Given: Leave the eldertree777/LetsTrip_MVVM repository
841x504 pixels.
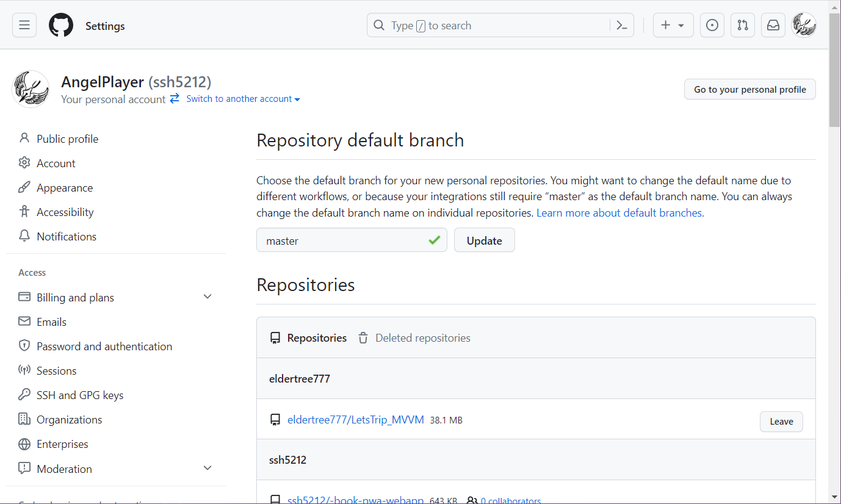Looking at the screenshot, I should (781, 421).
